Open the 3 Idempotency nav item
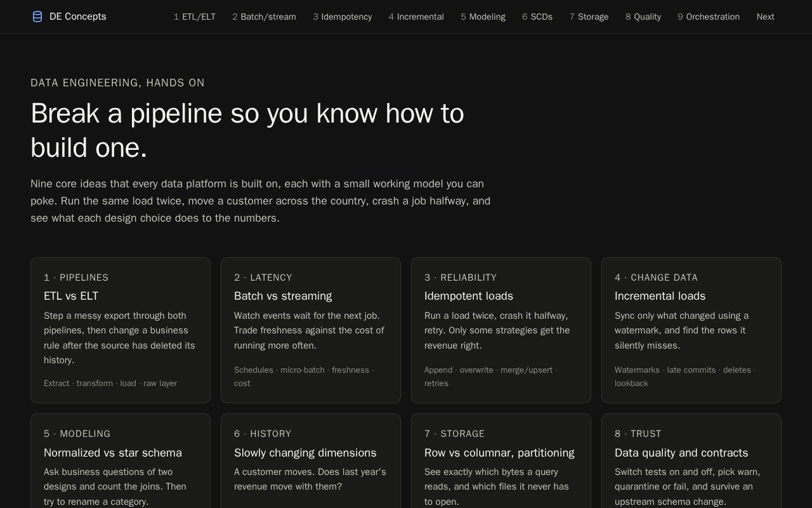 pos(343,17)
